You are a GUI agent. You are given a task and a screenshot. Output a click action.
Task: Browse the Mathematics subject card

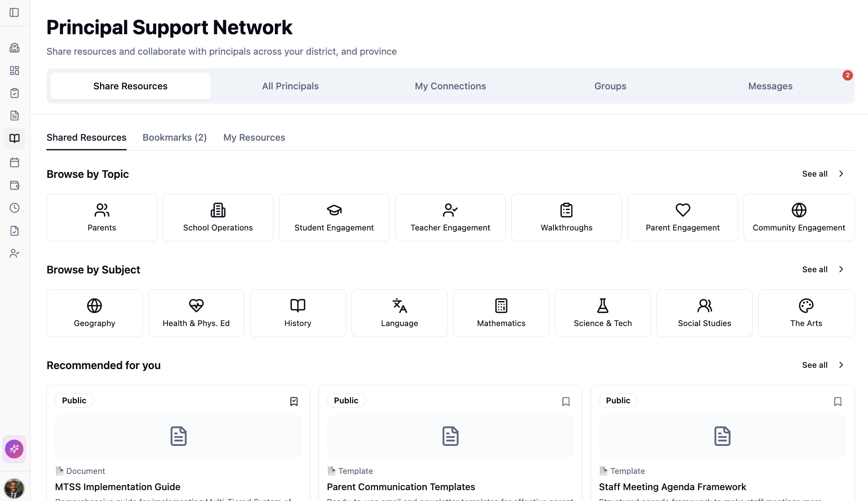(501, 313)
